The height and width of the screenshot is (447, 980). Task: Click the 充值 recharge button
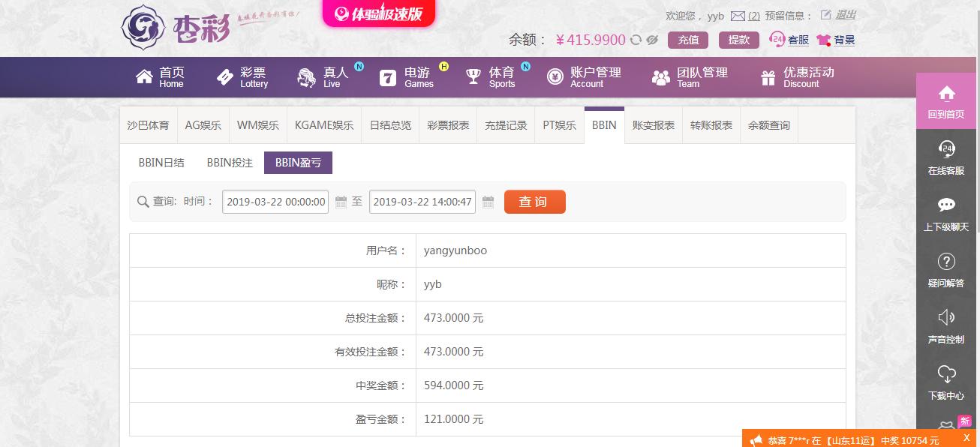click(688, 40)
